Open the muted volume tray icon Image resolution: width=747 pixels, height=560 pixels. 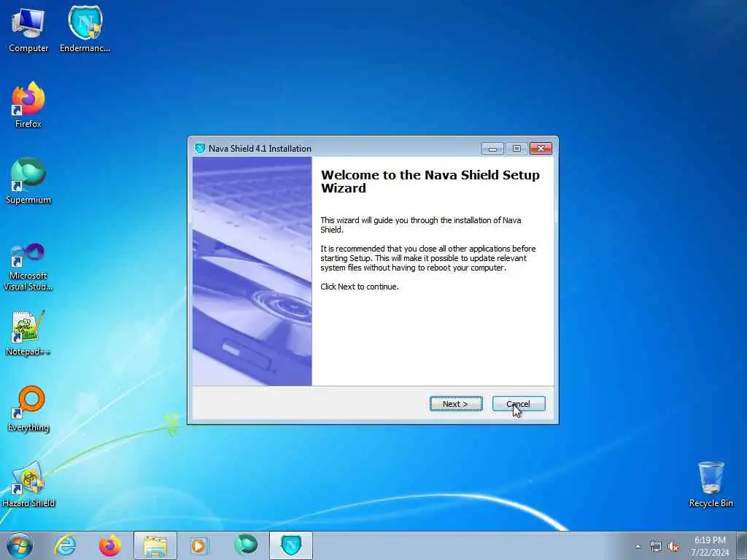(x=673, y=547)
